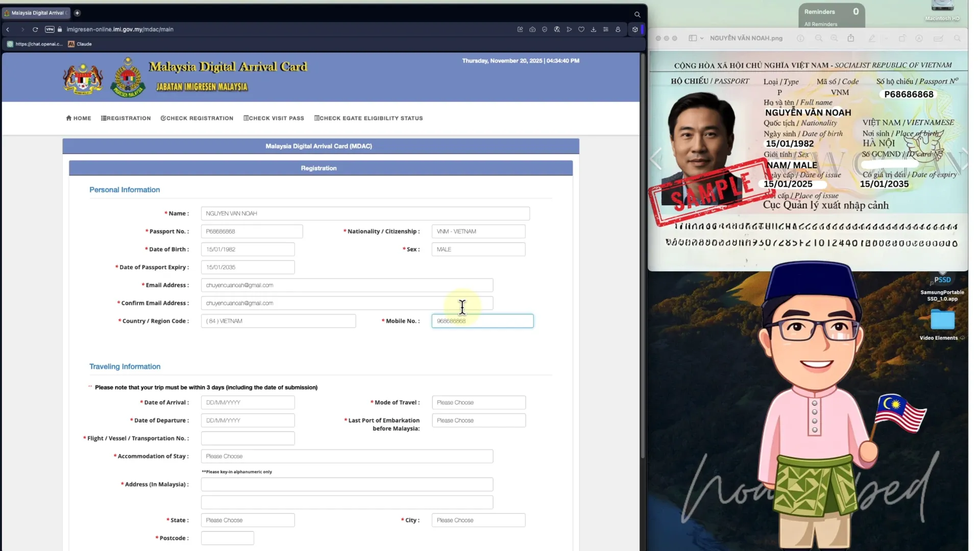
Task: Click the Passport No. field
Action: pyautogui.click(x=252, y=232)
